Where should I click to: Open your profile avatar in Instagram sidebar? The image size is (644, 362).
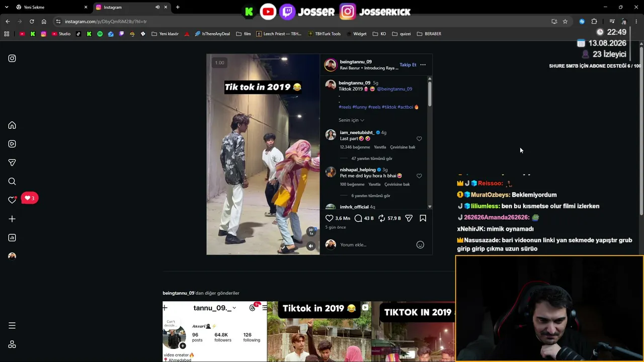[x=12, y=256]
